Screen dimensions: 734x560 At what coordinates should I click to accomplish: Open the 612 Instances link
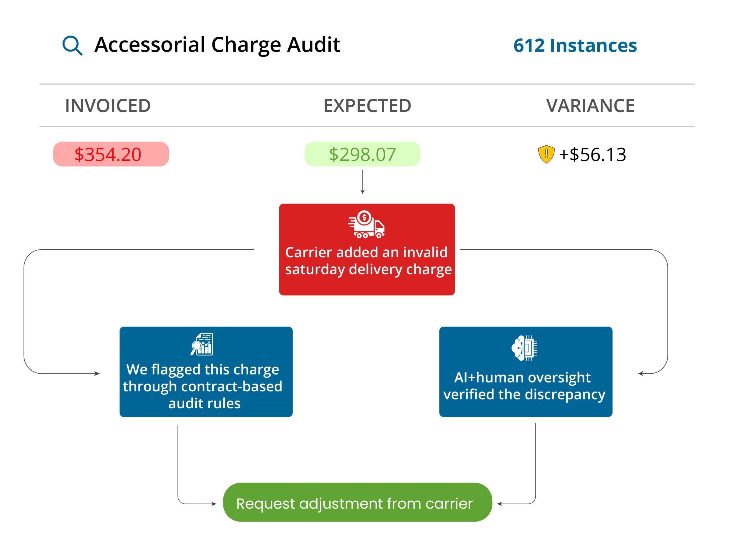tap(575, 45)
